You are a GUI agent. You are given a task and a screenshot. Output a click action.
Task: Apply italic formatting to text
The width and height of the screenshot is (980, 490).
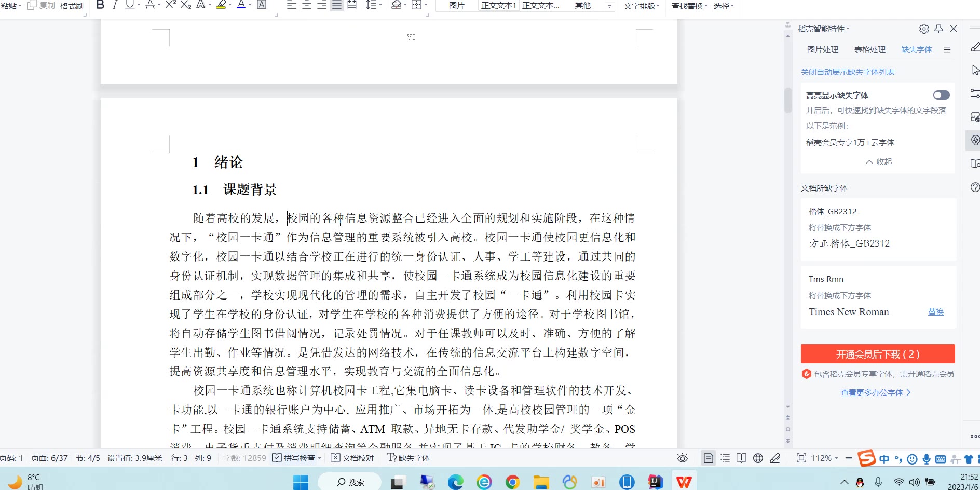point(115,5)
